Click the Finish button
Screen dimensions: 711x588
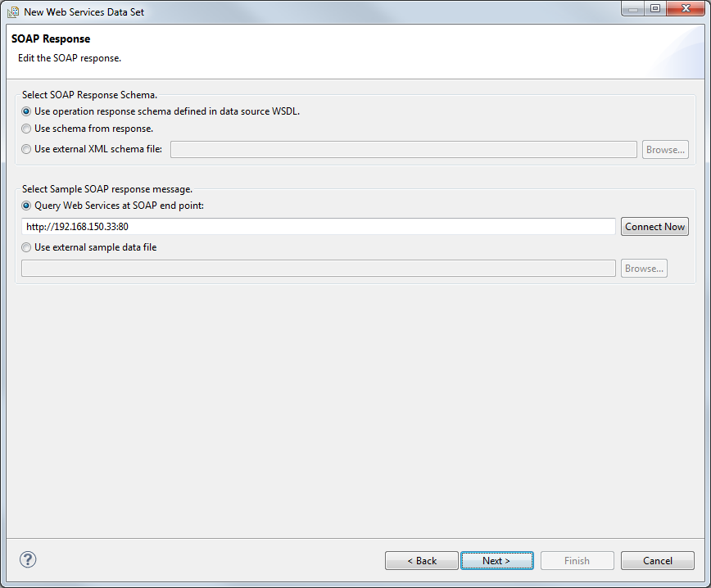577,561
